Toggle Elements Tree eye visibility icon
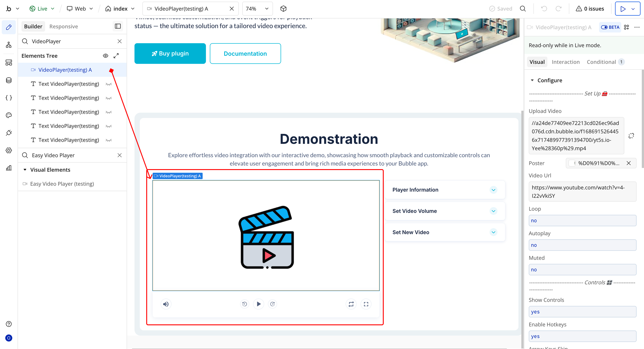644x349 pixels. coord(106,56)
